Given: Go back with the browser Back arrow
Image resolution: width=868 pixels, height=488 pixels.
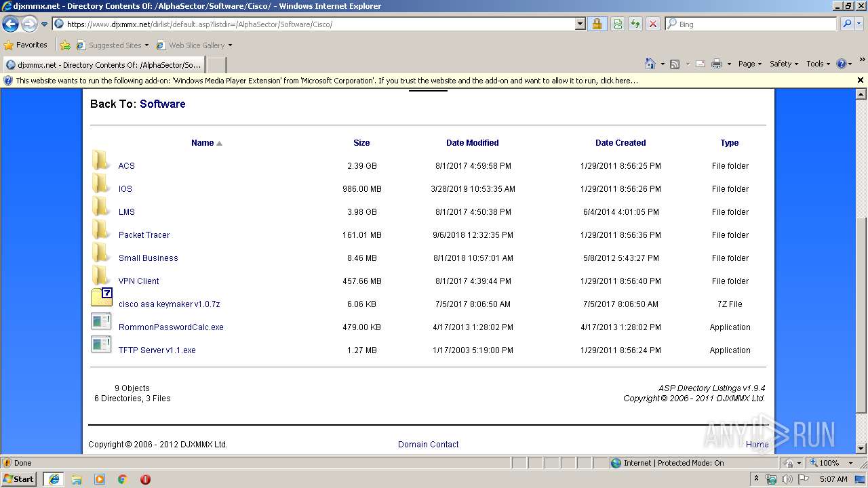Looking at the screenshot, I should click(x=10, y=24).
